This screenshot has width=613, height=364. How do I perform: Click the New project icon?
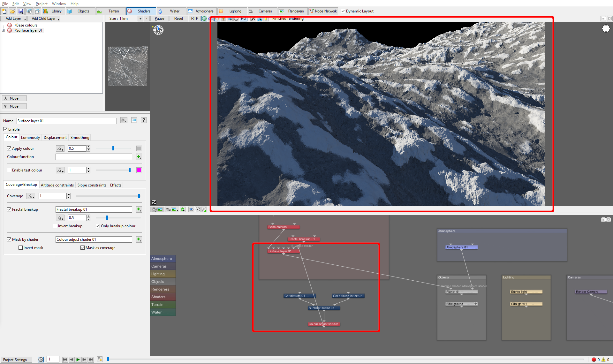tap(4, 11)
